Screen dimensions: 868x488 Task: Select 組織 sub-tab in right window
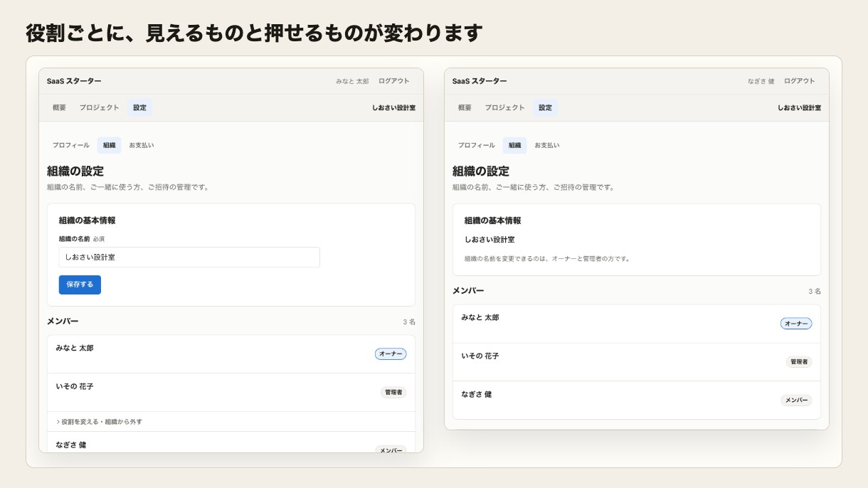[514, 145]
